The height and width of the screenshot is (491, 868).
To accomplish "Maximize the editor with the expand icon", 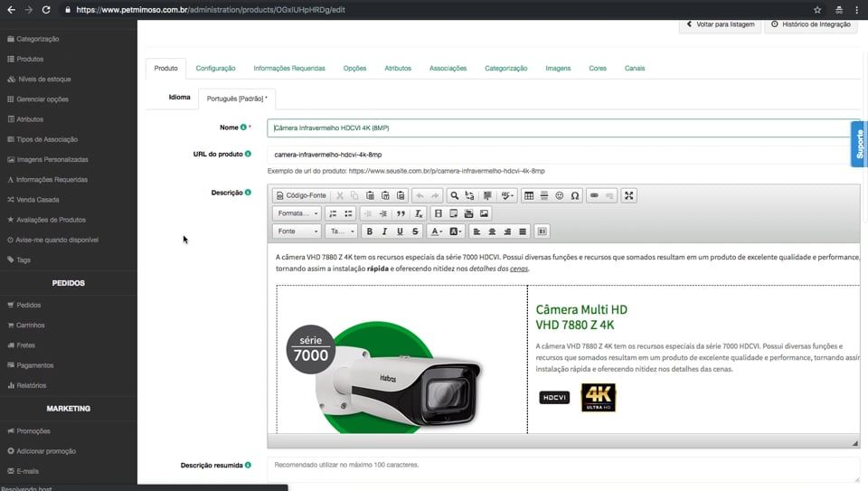I will [x=629, y=195].
